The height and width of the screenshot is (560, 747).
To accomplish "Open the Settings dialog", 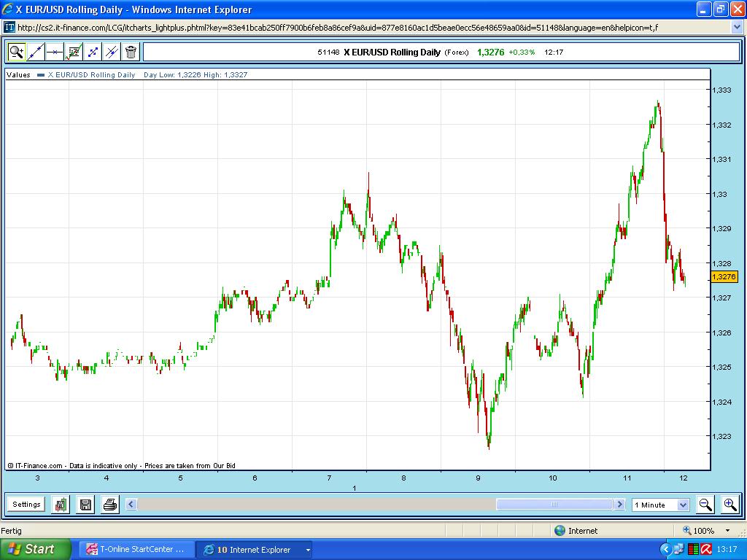I will [x=26, y=504].
